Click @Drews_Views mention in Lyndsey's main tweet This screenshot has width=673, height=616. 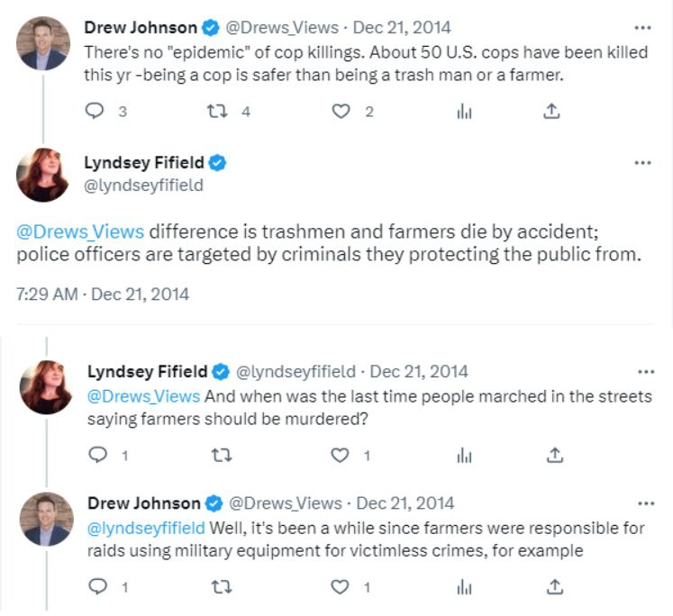click(79, 231)
